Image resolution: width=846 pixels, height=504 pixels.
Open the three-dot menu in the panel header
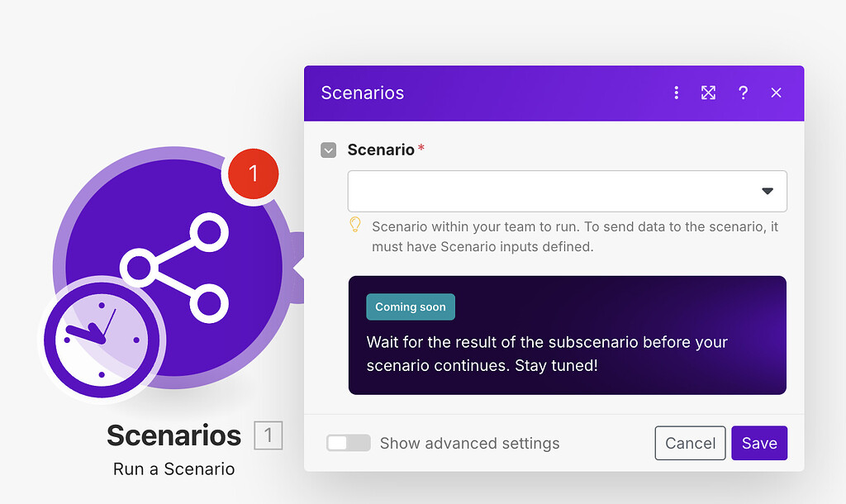point(677,93)
